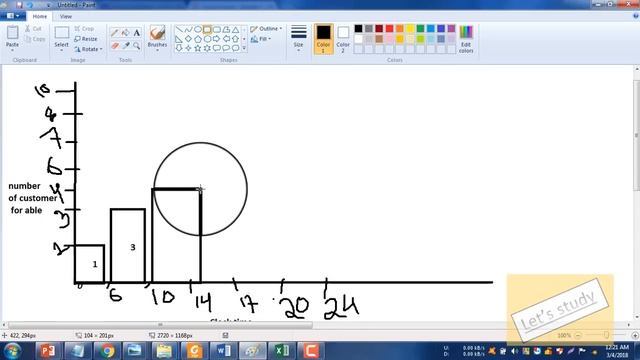Choose the Pentagon shape
The height and width of the screenshot is (360, 640).
tap(198, 39)
